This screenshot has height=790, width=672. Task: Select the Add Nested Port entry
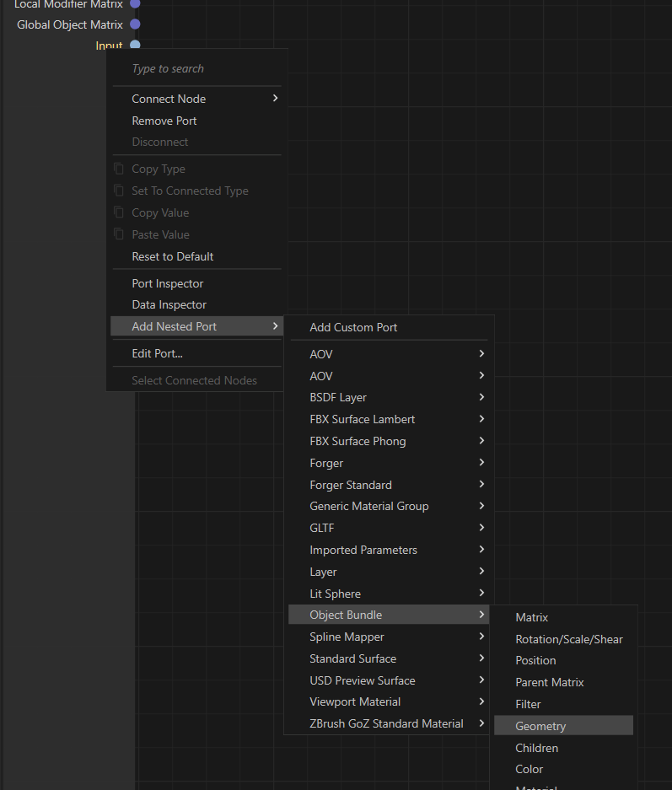coord(197,326)
